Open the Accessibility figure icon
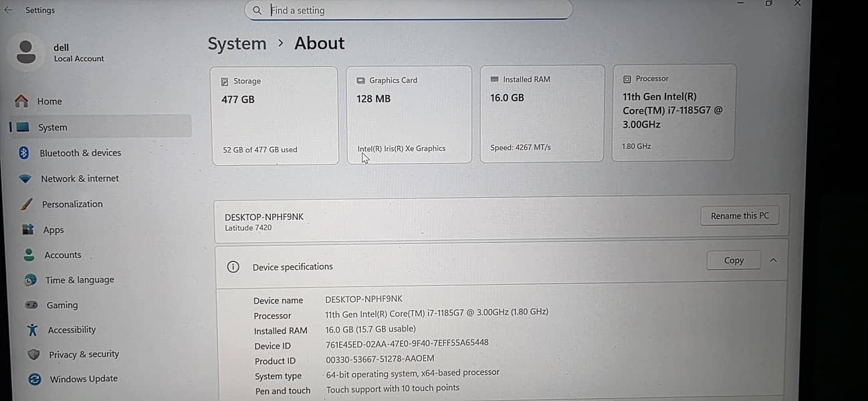 click(32, 329)
